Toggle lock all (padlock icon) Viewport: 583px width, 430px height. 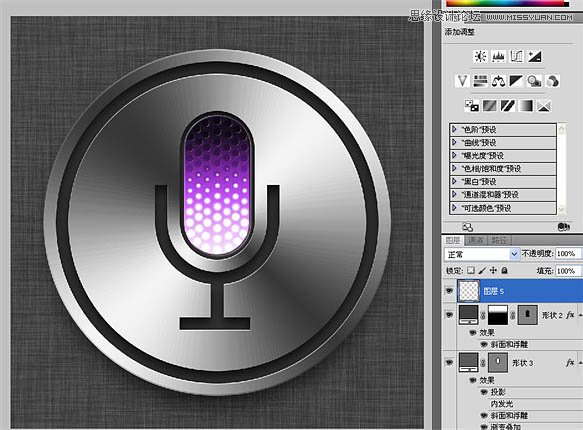pos(504,270)
